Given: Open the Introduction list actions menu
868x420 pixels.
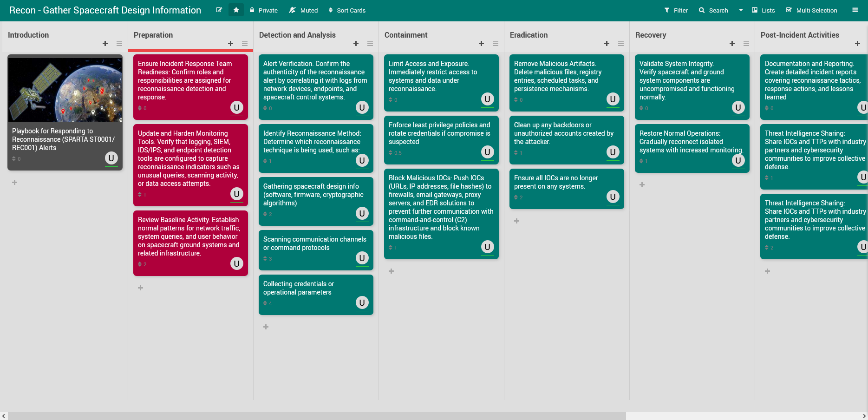Looking at the screenshot, I should pyautogui.click(x=119, y=44).
